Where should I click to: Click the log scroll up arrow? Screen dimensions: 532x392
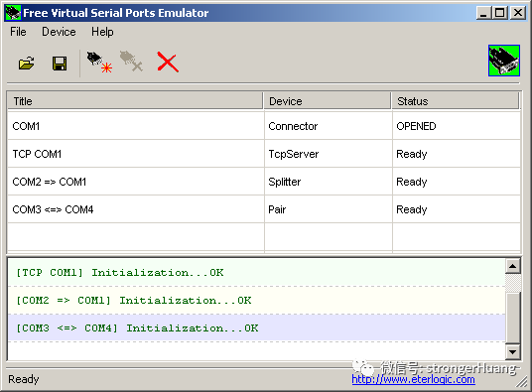coord(513,266)
